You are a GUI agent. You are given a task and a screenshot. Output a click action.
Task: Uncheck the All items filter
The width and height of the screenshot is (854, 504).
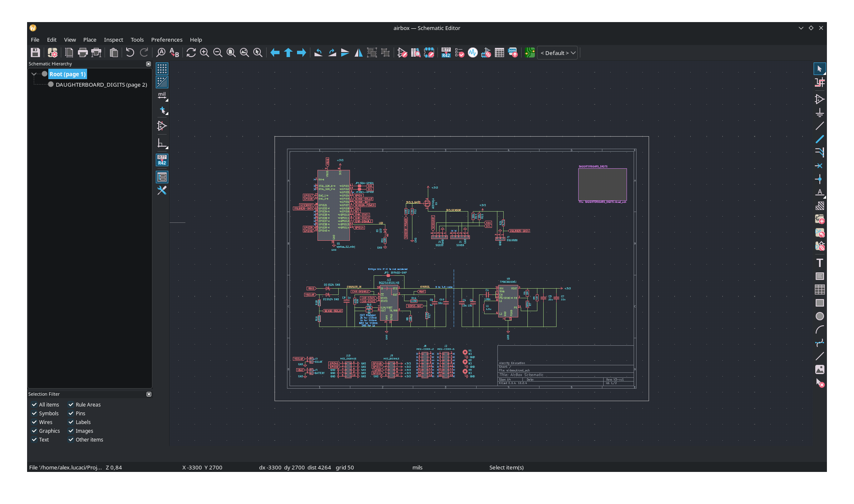(34, 404)
